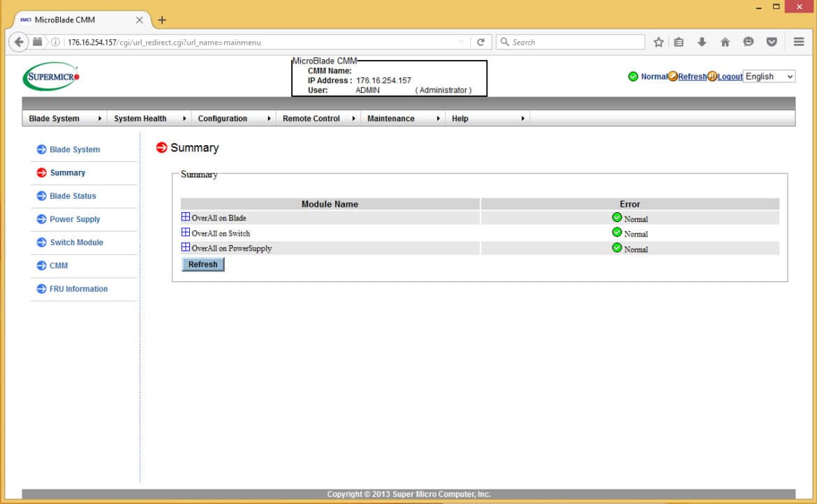Click the orange Refresh icon in header
The height and width of the screenshot is (504, 817).
point(672,77)
